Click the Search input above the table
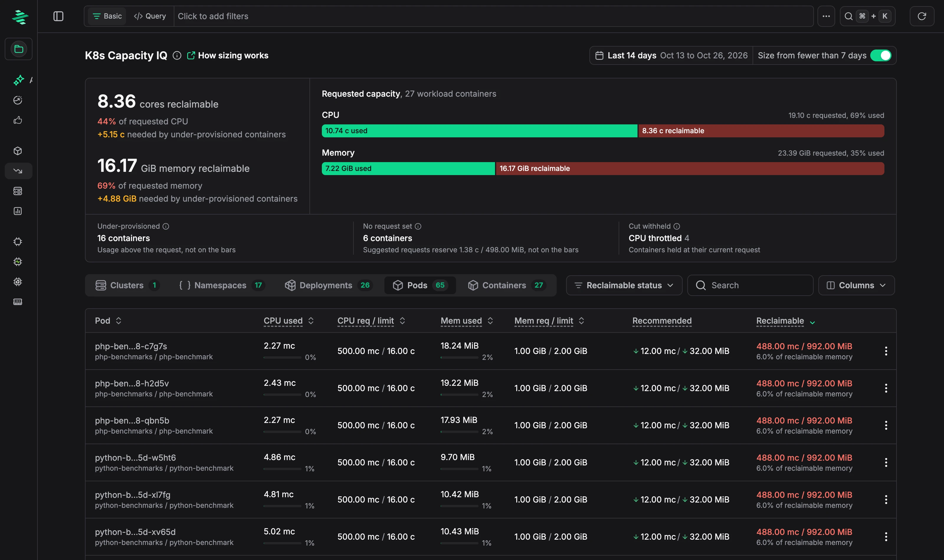 (x=750, y=285)
